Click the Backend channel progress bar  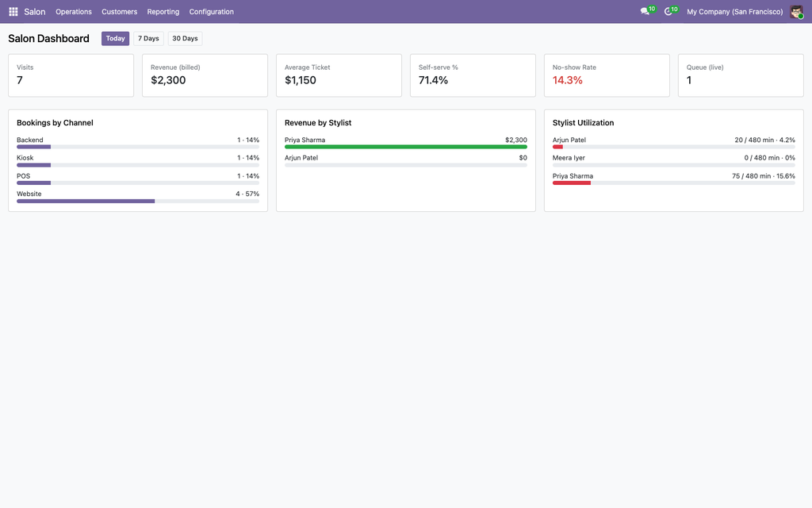(x=138, y=147)
